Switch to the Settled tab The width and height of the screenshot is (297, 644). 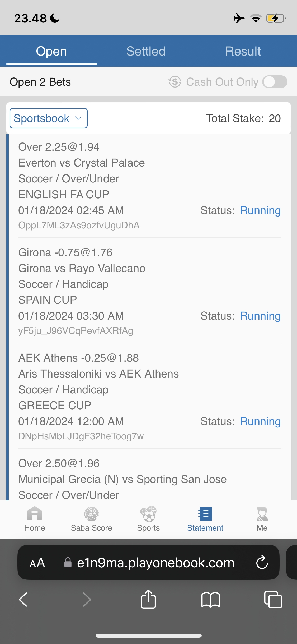tap(146, 51)
